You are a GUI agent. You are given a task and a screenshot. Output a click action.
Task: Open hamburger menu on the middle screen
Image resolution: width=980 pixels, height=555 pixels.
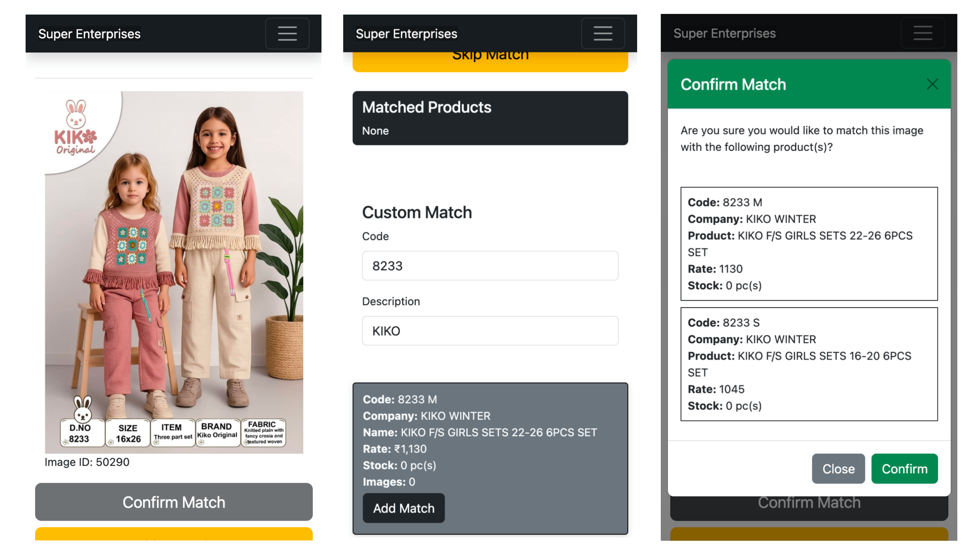[x=602, y=34]
